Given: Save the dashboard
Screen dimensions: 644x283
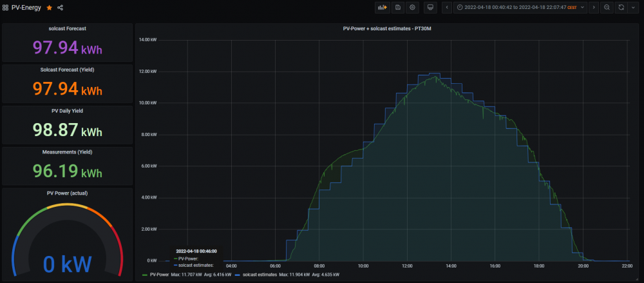Looking at the screenshot, I should 397,7.
